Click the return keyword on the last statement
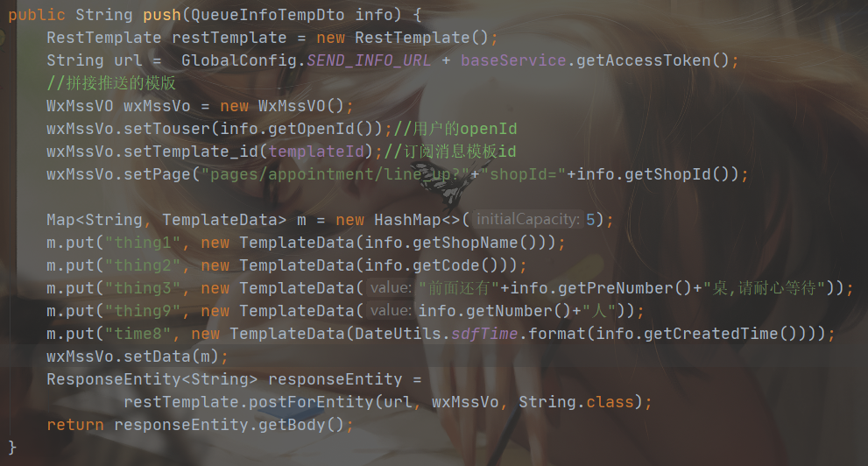The width and height of the screenshot is (868, 466). (x=74, y=425)
